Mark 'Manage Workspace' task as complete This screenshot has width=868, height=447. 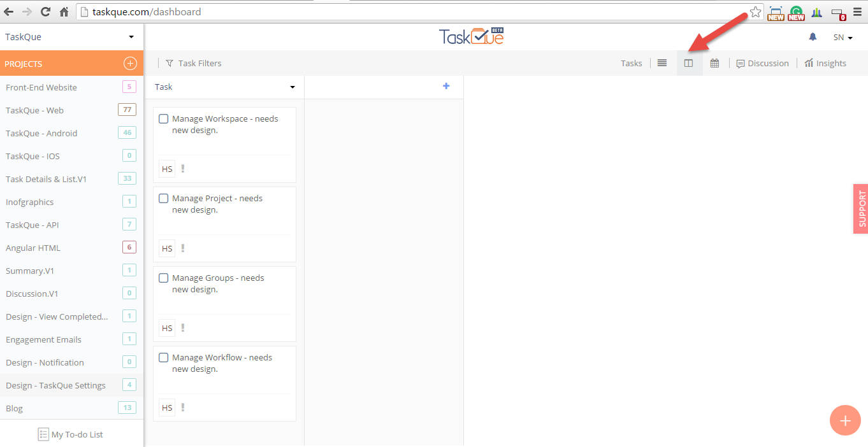coord(163,118)
